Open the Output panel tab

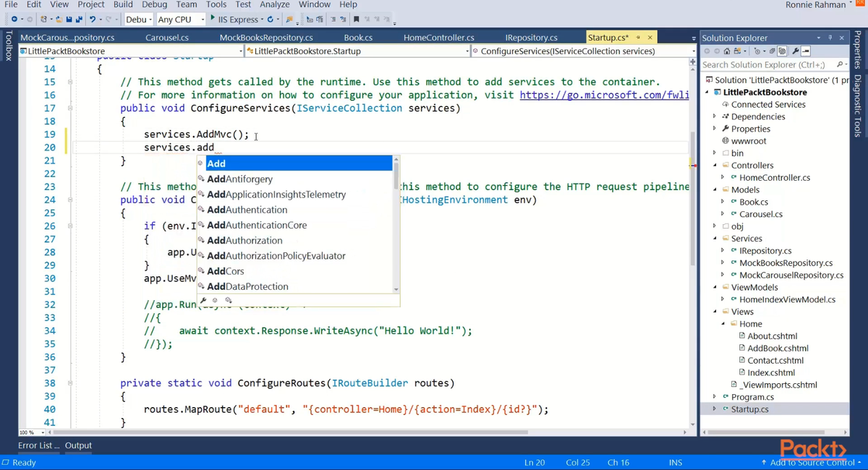78,445
